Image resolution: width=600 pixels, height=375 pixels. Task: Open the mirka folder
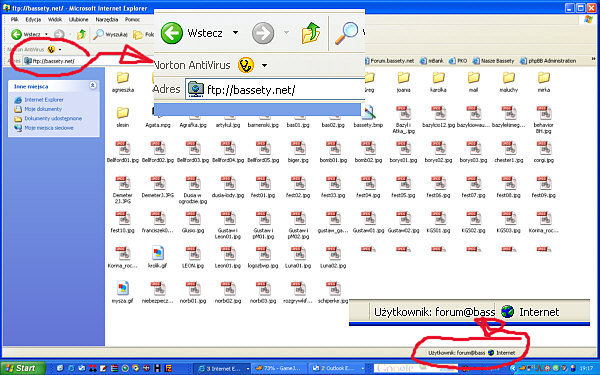544,78
